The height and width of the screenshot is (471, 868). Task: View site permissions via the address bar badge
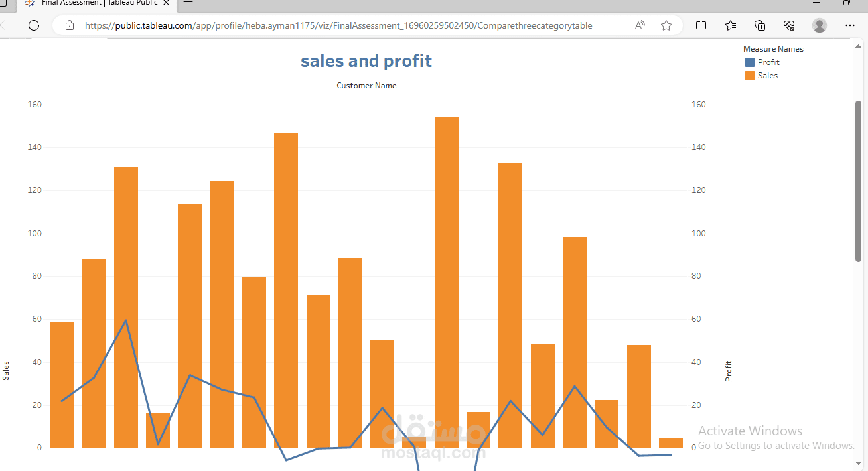(x=70, y=25)
